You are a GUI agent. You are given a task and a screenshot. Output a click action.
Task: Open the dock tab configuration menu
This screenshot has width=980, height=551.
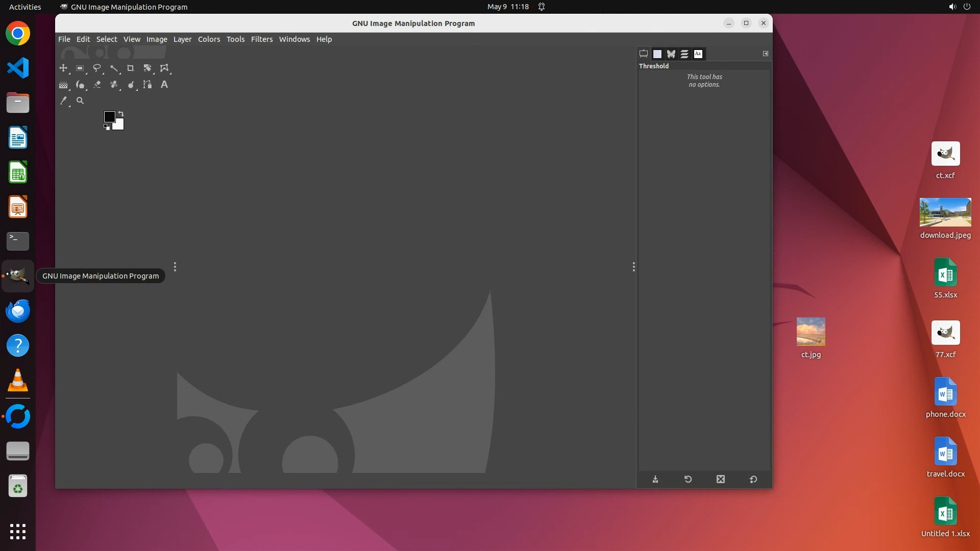765,54
